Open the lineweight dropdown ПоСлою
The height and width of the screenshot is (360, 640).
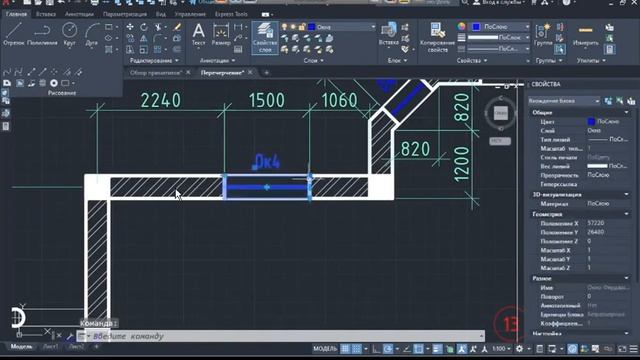[x=498, y=38]
